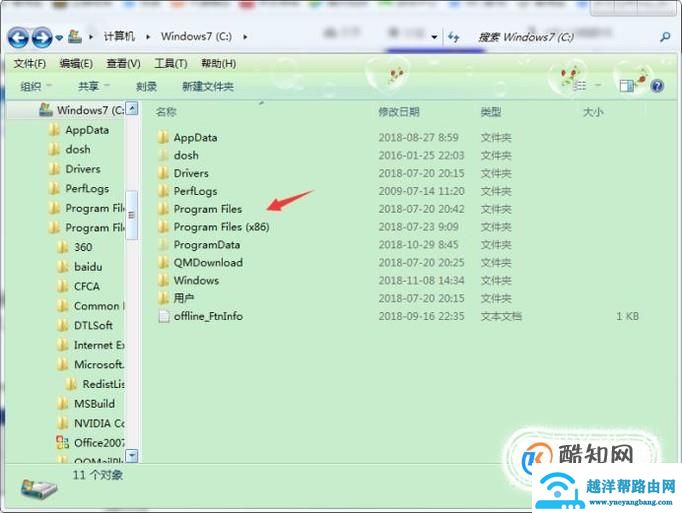Open the 工具(T) menu

(x=171, y=64)
